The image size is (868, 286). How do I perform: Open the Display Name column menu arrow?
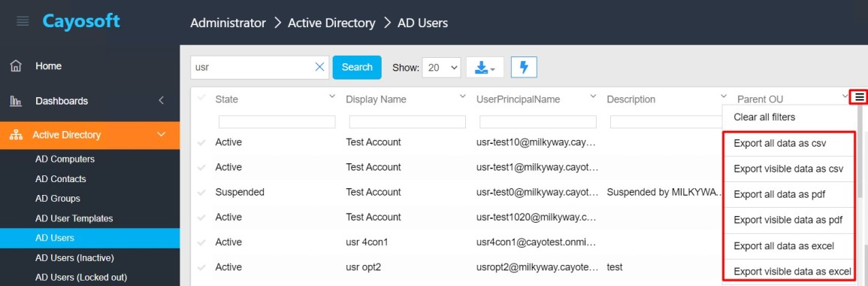(463, 96)
